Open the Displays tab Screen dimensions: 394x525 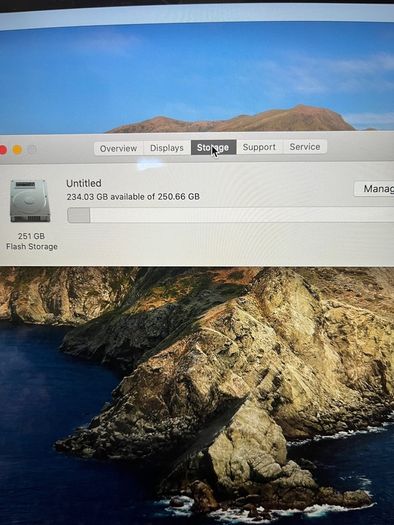(x=167, y=148)
